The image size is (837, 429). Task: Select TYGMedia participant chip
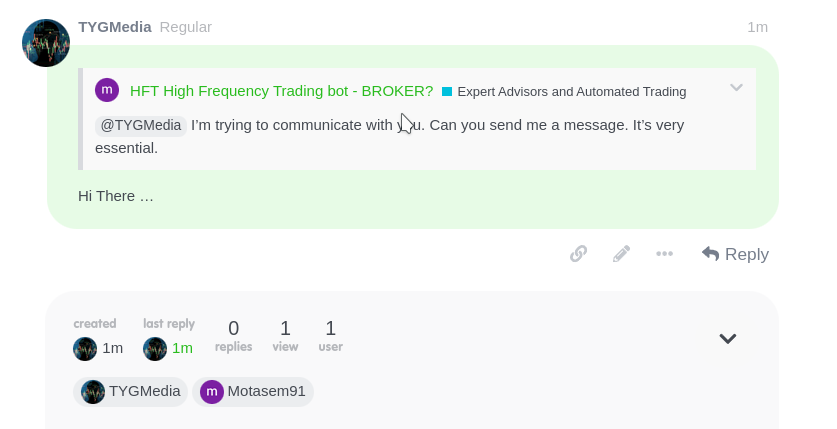click(x=130, y=392)
